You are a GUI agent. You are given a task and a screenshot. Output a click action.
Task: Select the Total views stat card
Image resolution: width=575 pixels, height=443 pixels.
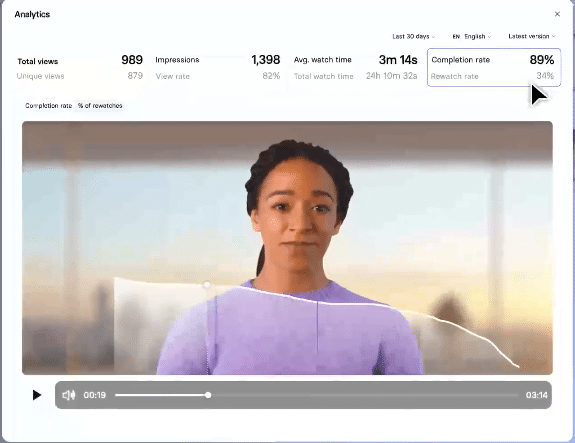click(x=80, y=67)
